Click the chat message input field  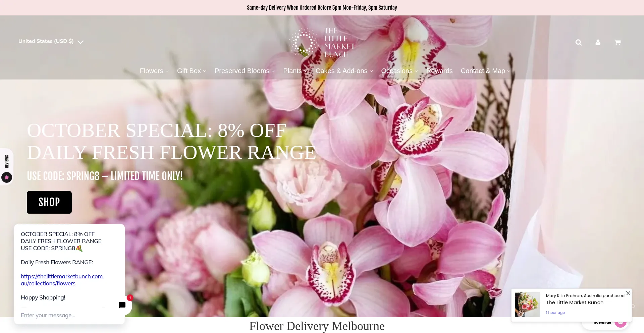click(63, 315)
